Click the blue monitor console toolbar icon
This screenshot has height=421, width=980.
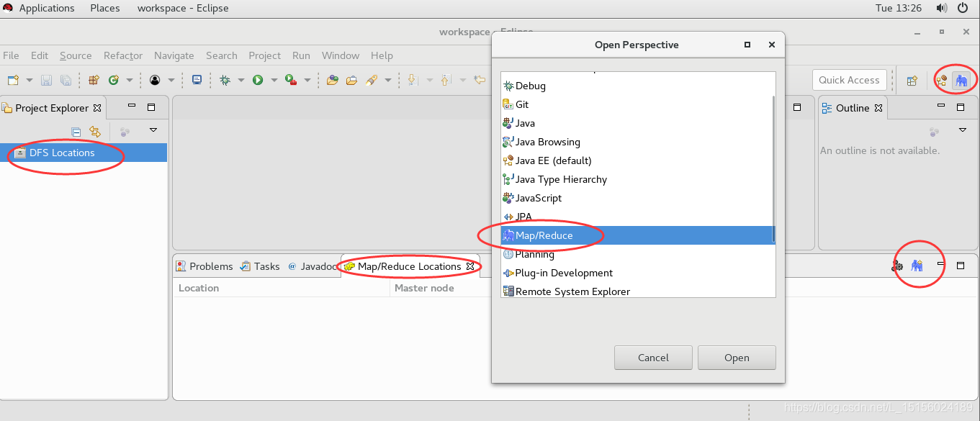tap(197, 81)
